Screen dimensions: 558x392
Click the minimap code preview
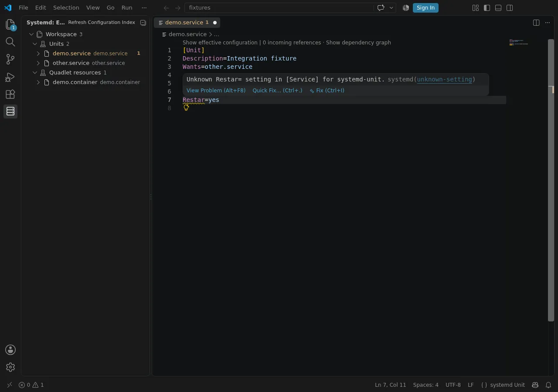pos(519,42)
